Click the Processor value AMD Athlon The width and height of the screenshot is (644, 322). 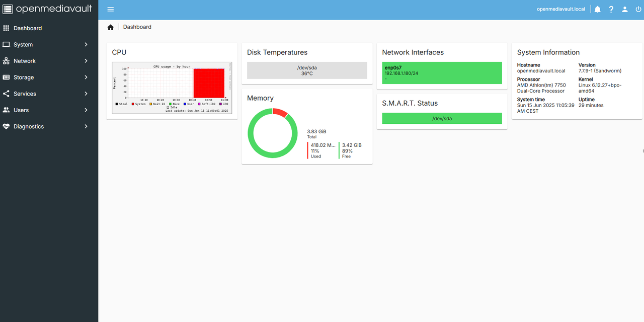(x=541, y=88)
